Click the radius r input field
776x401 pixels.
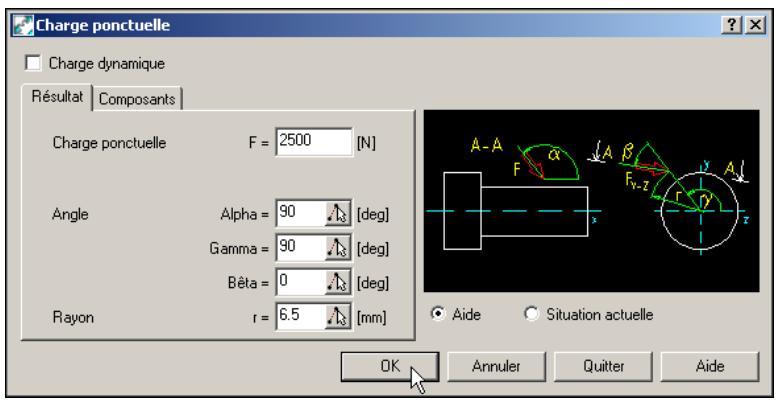(300, 316)
